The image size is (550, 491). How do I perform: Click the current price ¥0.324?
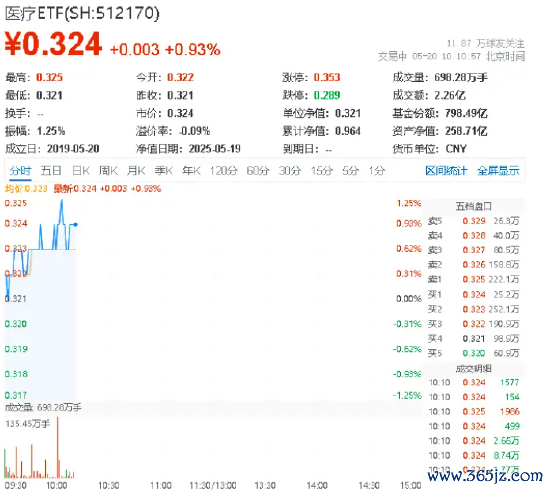(x=53, y=44)
